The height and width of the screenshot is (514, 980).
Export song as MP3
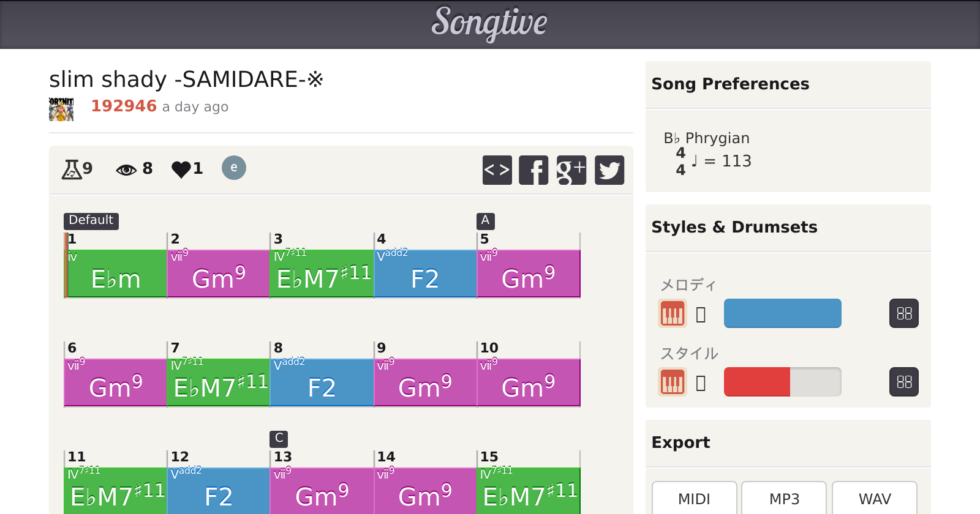coord(784,499)
